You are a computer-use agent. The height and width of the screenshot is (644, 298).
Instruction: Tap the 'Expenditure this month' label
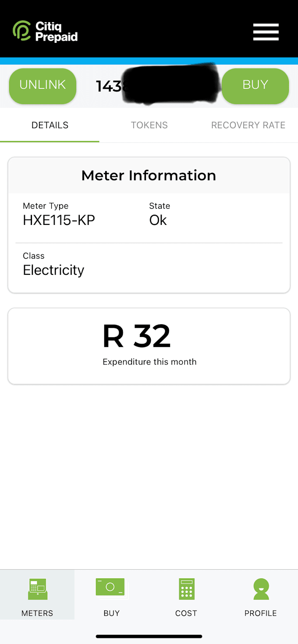point(149,362)
